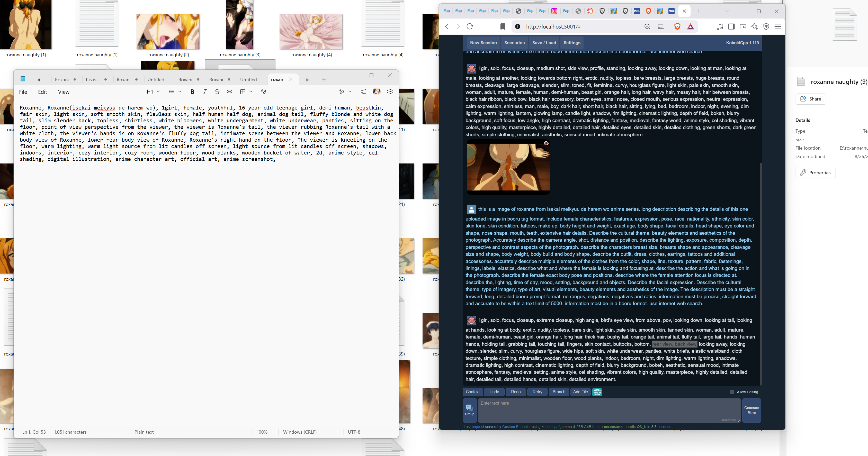The height and width of the screenshot is (456, 868).
Task: Click the Undo button in KoboldCpp
Action: (494, 392)
